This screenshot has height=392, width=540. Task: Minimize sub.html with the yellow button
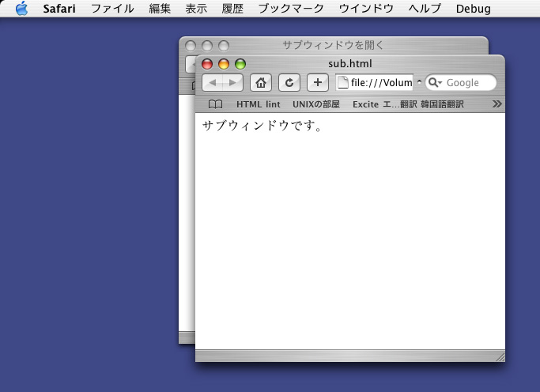click(224, 64)
